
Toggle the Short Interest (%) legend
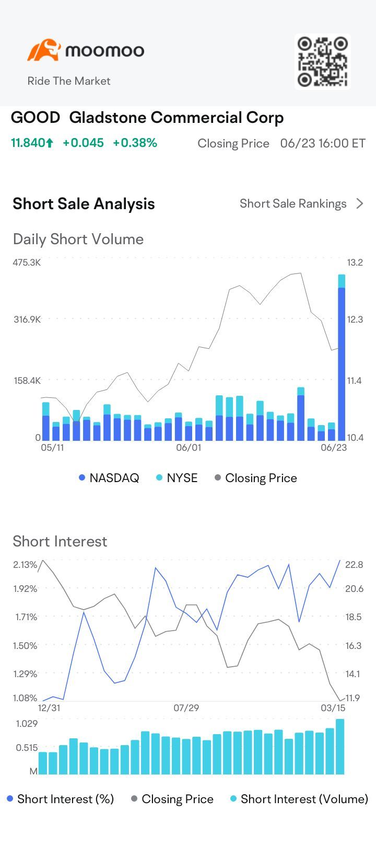click(60, 799)
